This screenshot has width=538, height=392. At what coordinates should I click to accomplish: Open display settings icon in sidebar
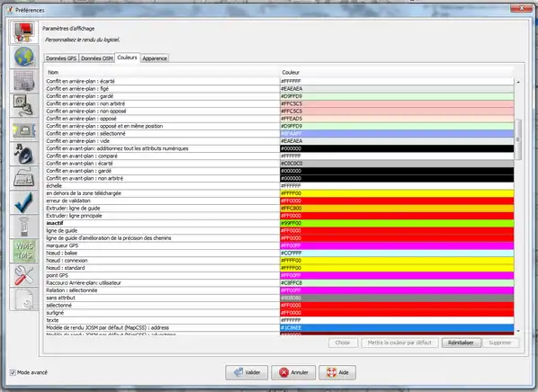pyautogui.click(x=23, y=32)
